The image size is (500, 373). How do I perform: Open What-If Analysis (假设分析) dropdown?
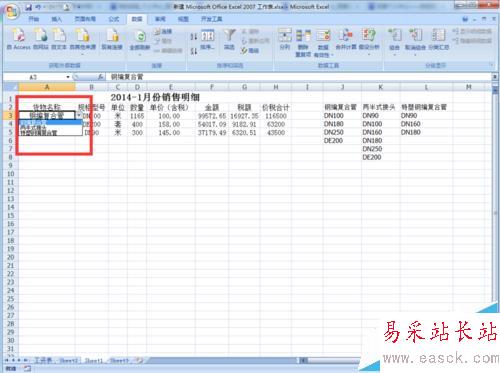[369, 41]
